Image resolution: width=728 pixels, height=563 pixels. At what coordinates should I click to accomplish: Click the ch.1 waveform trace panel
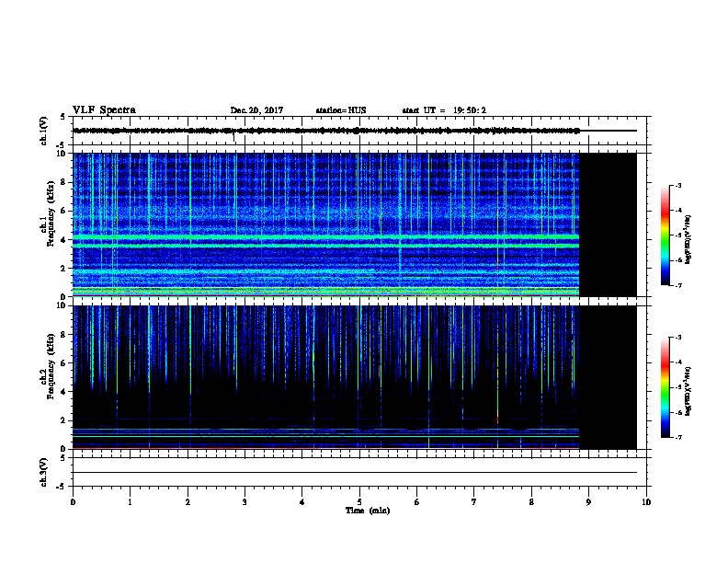(x=359, y=131)
